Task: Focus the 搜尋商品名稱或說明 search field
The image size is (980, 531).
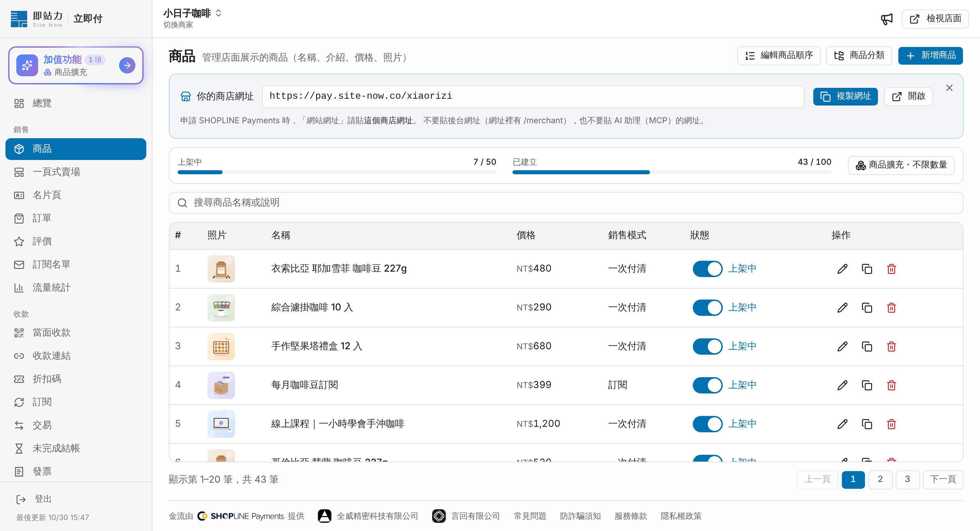Action: (x=566, y=203)
